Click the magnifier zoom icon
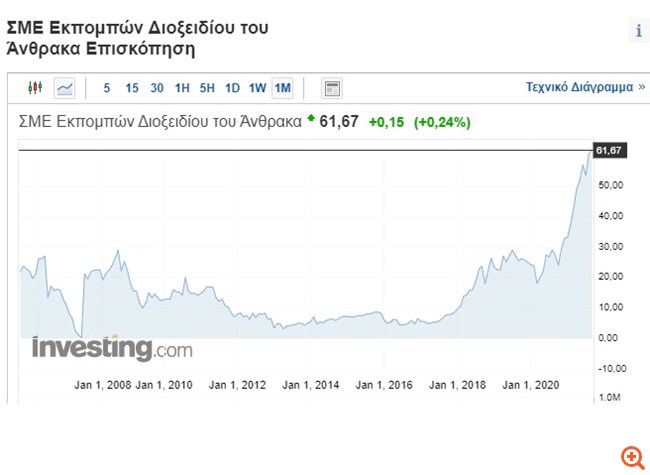Screen dimensions: 650x475 pos(632,458)
